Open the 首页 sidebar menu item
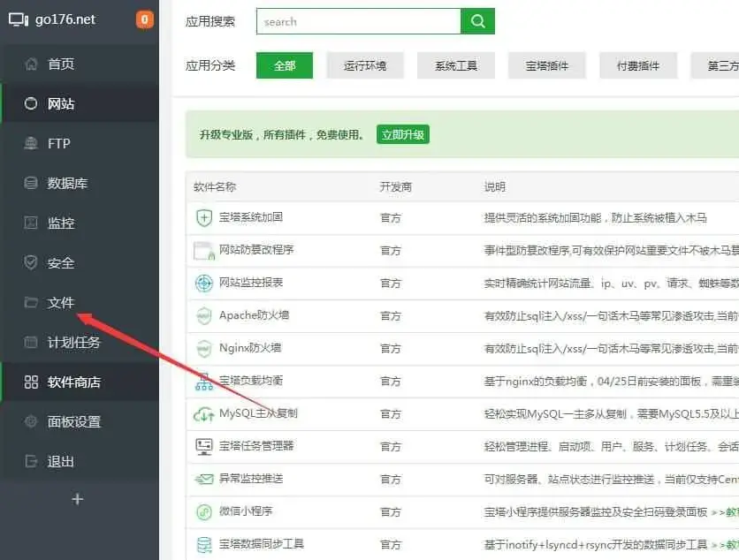This screenshot has height=560, width=739. (x=80, y=64)
